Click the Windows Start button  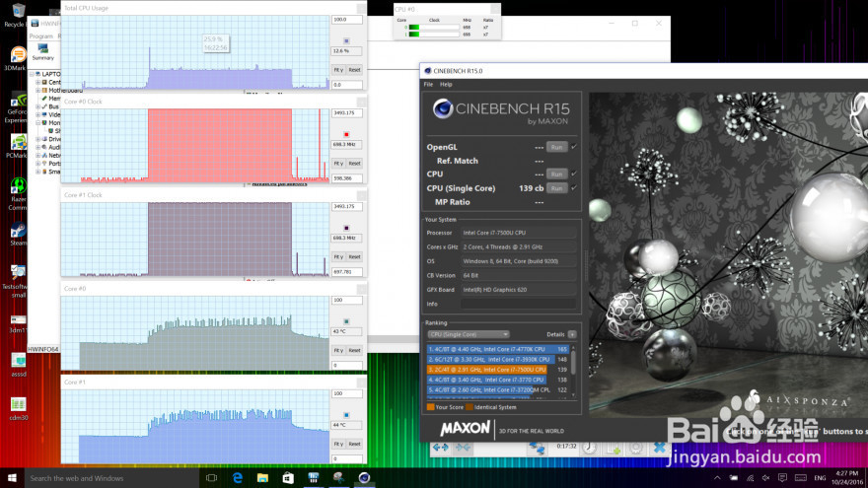12,477
